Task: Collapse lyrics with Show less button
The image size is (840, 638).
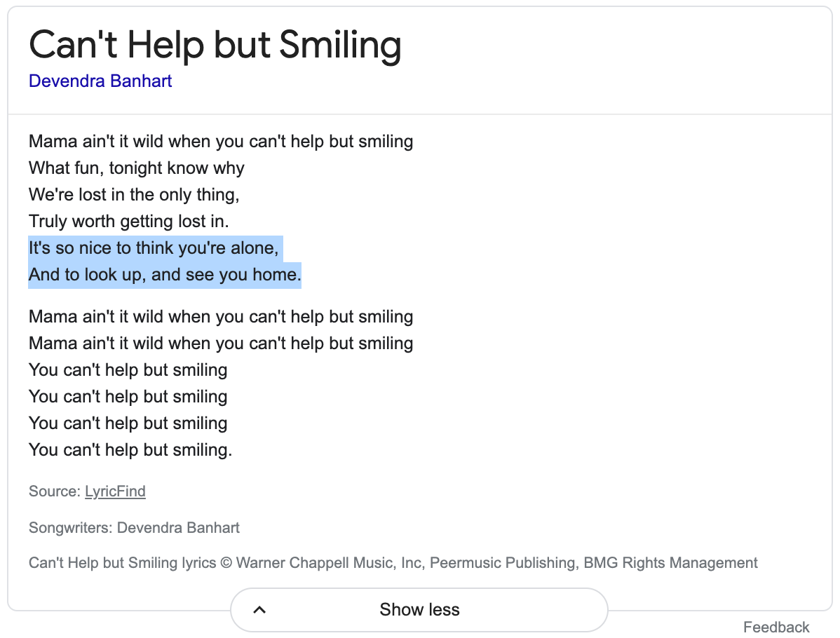Action: [419, 610]
